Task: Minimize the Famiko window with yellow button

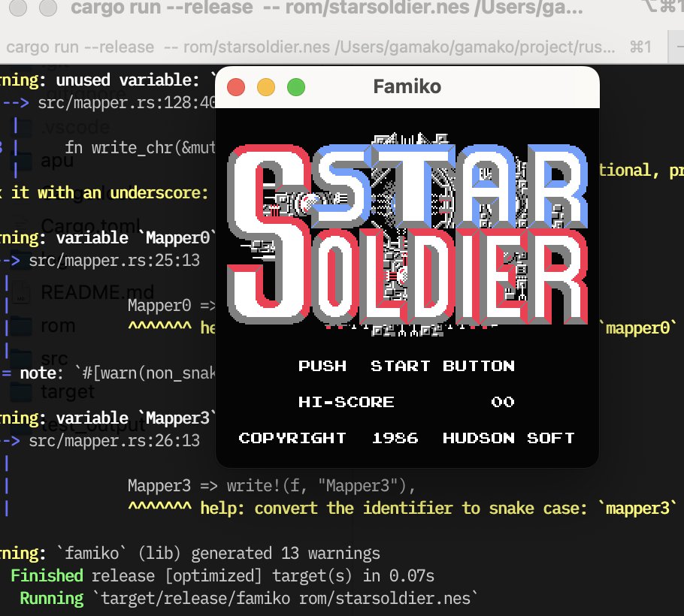Action: (266, 87)
